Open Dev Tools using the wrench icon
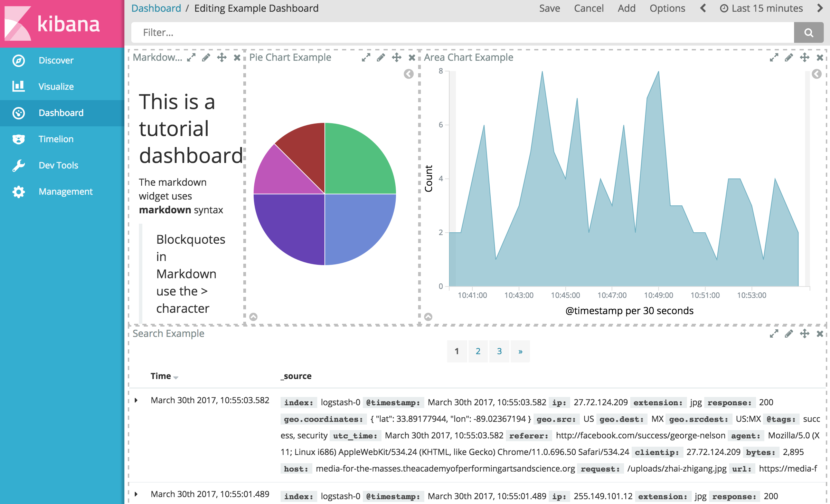The height and width of the screenshot is (504, 830). [19, 165]
